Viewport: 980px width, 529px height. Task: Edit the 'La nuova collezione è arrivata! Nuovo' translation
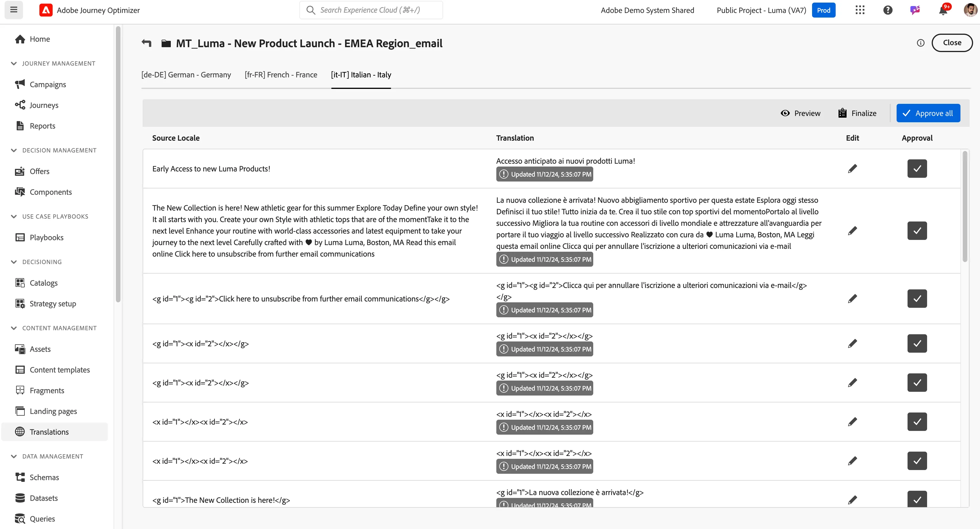pyautogui.click(x=853, y=231)
